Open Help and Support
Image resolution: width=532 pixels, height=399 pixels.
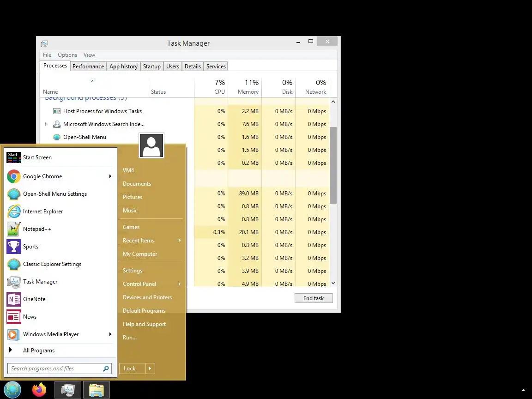tap(144, 324)
